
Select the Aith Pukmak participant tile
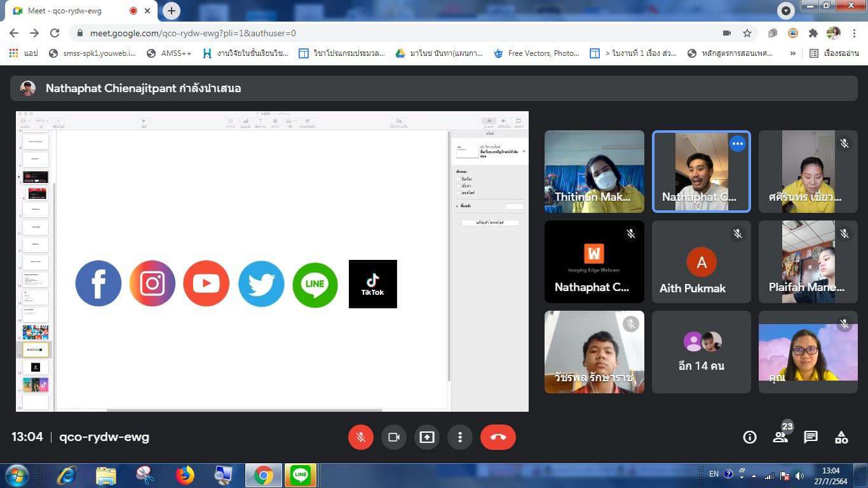click(701, 262)
